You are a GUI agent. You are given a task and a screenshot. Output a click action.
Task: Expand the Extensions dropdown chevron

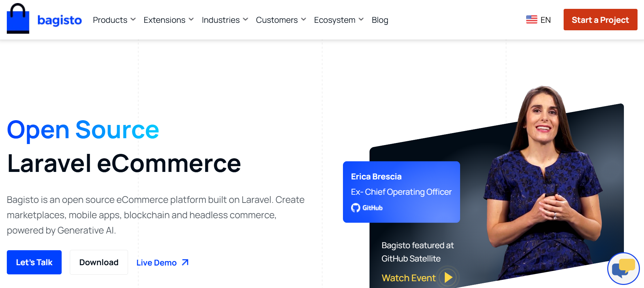tap(191, 19)
